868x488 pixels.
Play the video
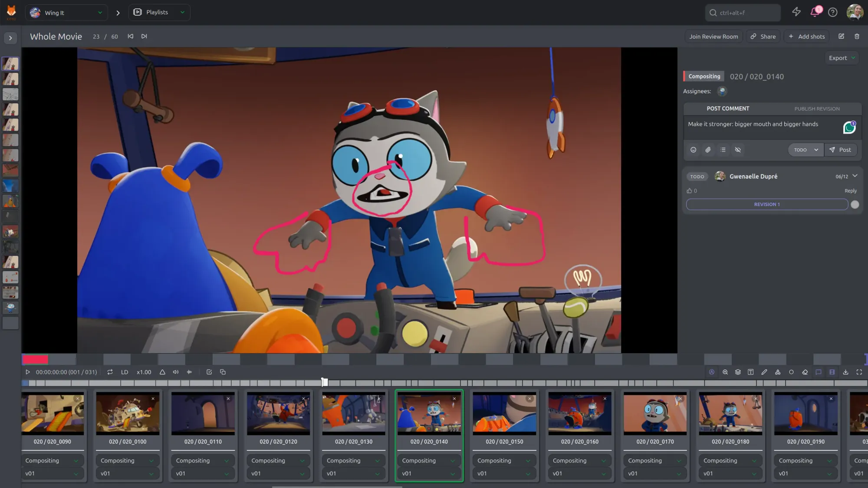(27, 372)
